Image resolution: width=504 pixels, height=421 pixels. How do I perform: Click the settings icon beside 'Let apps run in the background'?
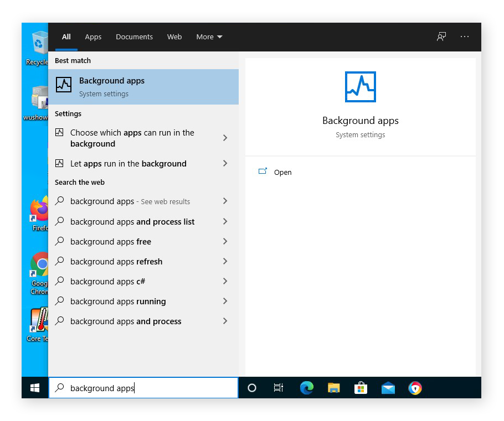pyautogui.click(x=59, y=163)
